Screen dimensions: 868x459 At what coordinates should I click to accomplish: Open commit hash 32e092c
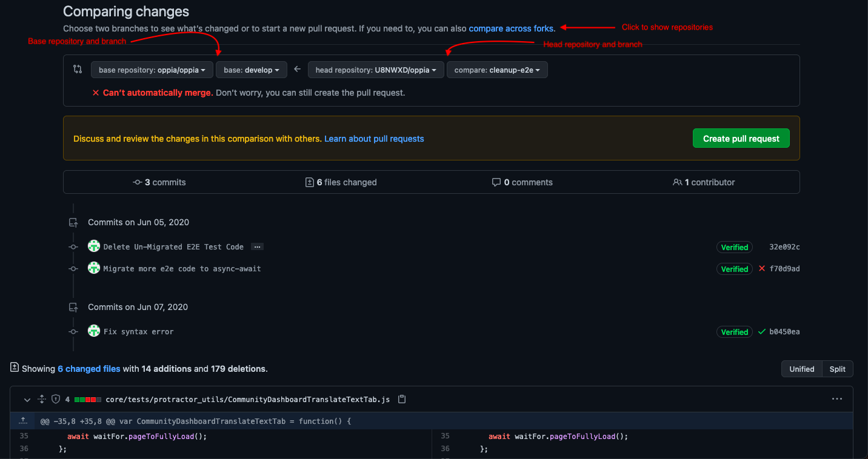784,247
